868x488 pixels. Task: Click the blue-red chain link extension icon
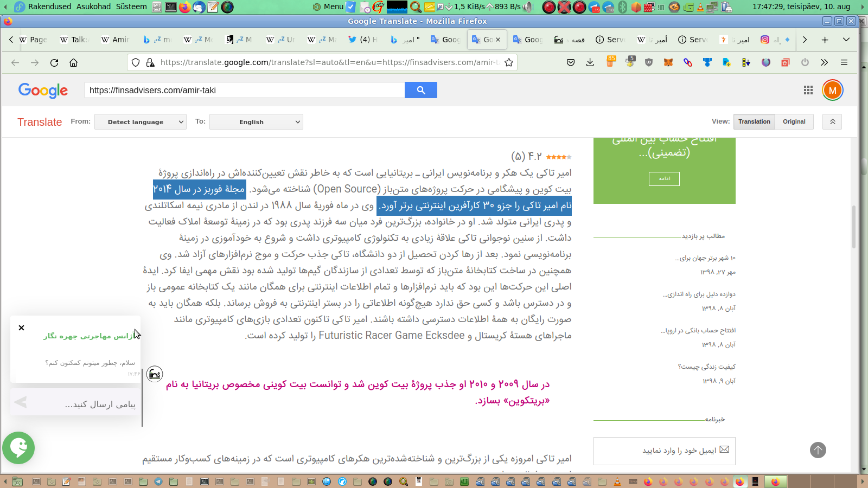point(688,62)
